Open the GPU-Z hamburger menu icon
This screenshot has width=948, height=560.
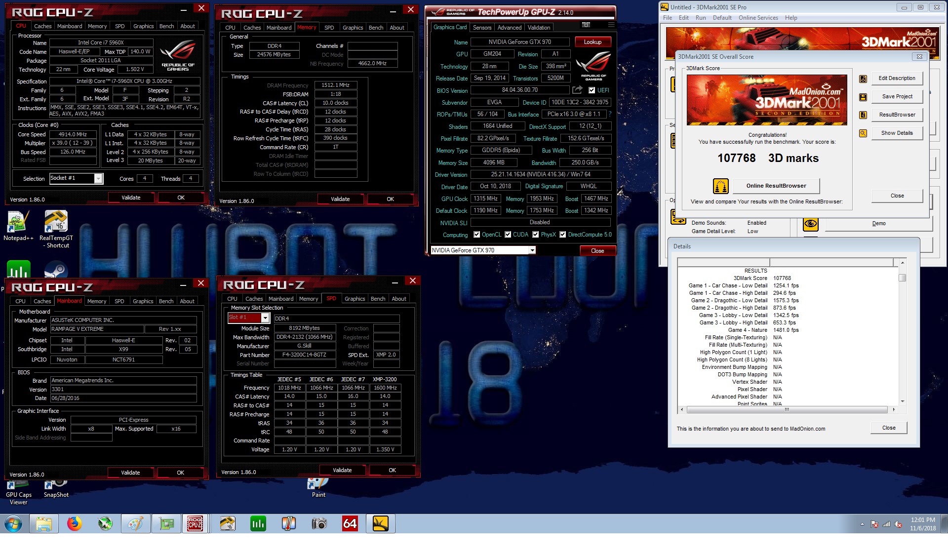tap(611, 25)
